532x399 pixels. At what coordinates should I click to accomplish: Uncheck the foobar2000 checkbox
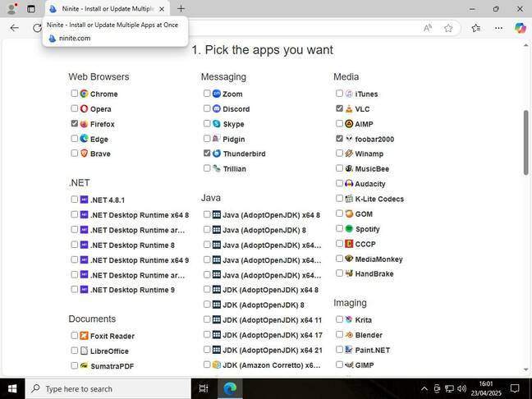click(339, 139)
